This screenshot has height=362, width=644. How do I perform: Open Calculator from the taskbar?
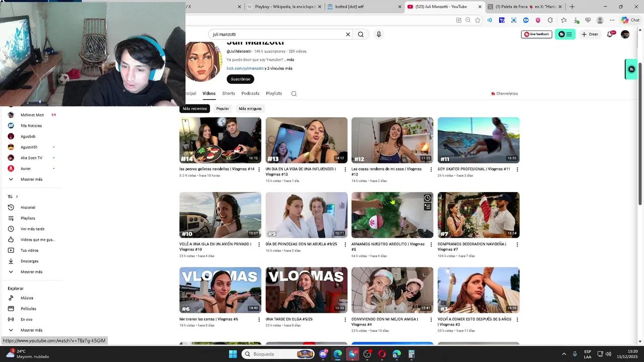coord(412,354)
